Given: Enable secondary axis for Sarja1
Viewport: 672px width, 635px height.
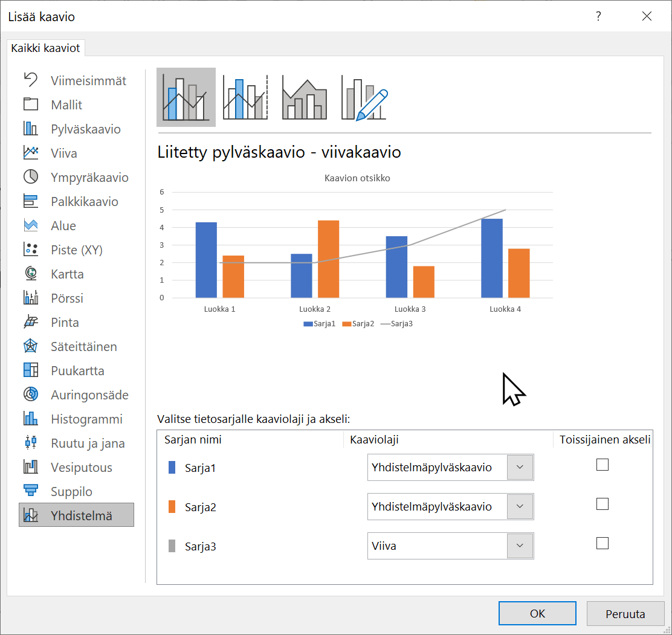Looking at the screenshot, I should point(602,465).
